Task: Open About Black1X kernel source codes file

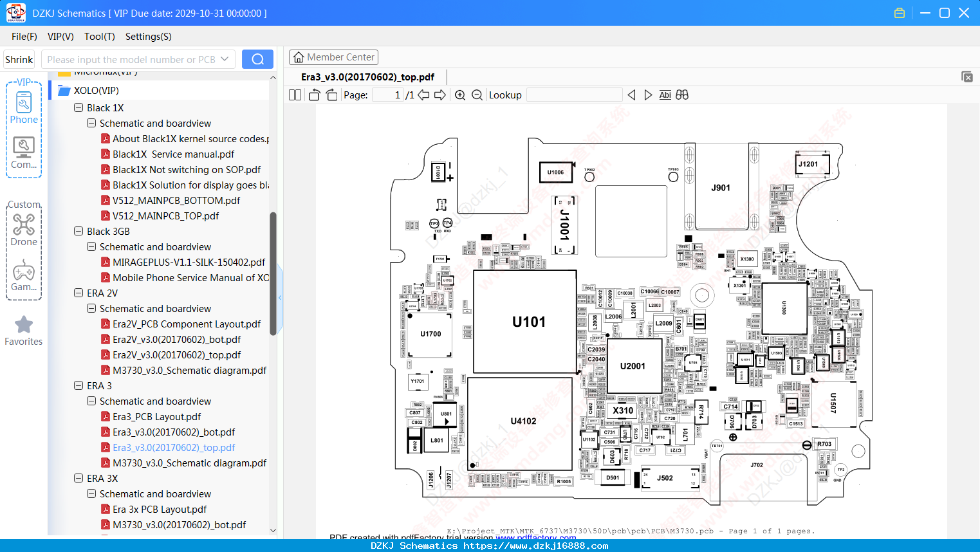Action: tap(190, 139)
